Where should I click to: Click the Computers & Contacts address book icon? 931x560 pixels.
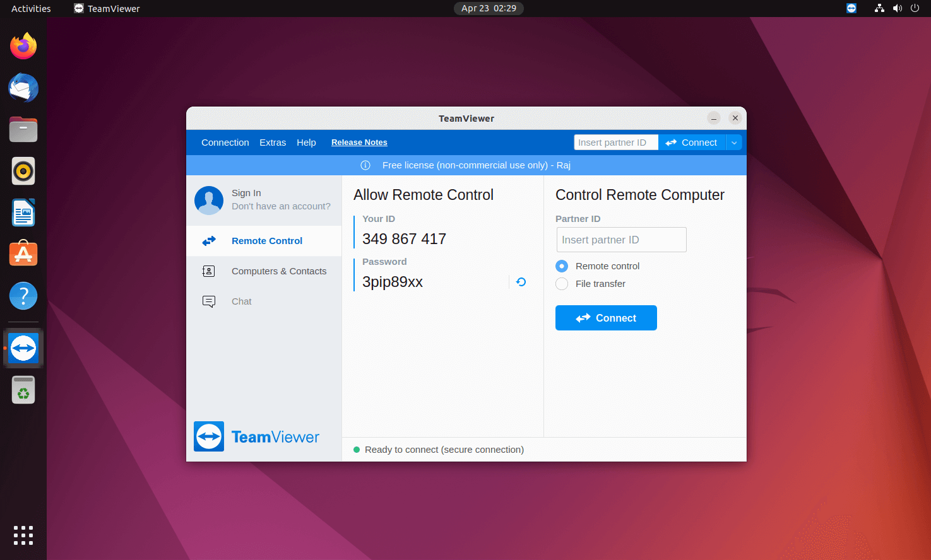tap(209, 271)
